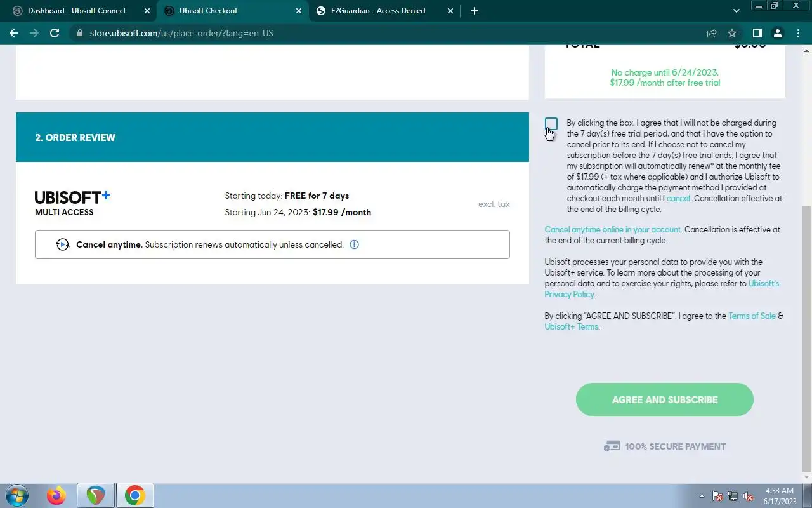Click the AGREE AND SUBSCRIBE button
The height and width of the screenshot is (508, 812).
point(665,399)
